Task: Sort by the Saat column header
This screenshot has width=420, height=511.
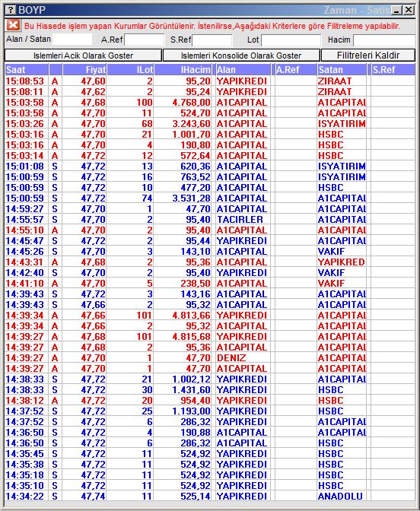Action: (27, 69)
